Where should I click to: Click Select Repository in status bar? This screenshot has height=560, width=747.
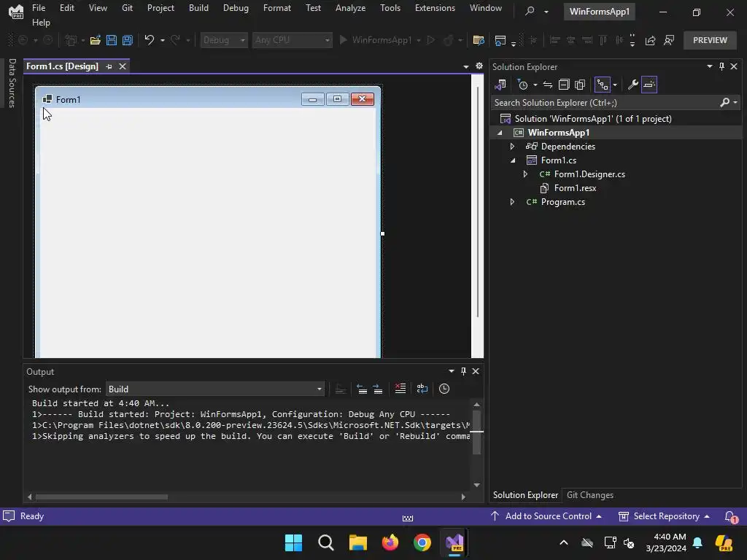pyautogui.click(x=664, y=516)
